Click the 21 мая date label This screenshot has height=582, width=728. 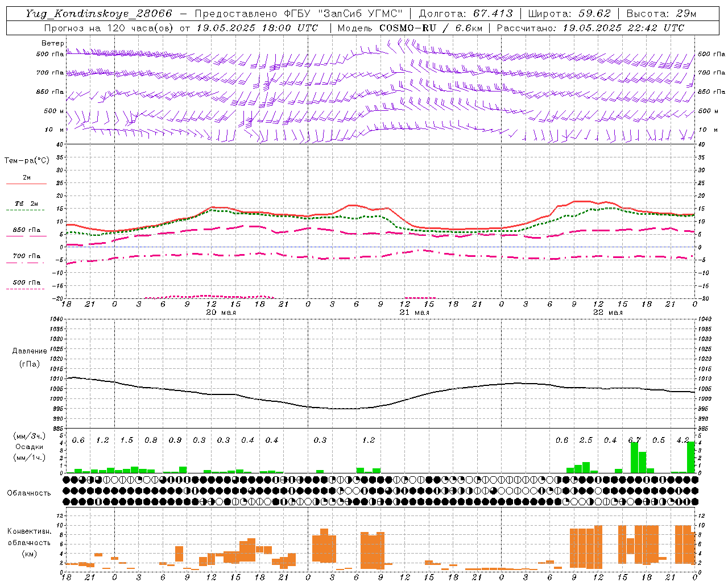(x=414, y=313)
